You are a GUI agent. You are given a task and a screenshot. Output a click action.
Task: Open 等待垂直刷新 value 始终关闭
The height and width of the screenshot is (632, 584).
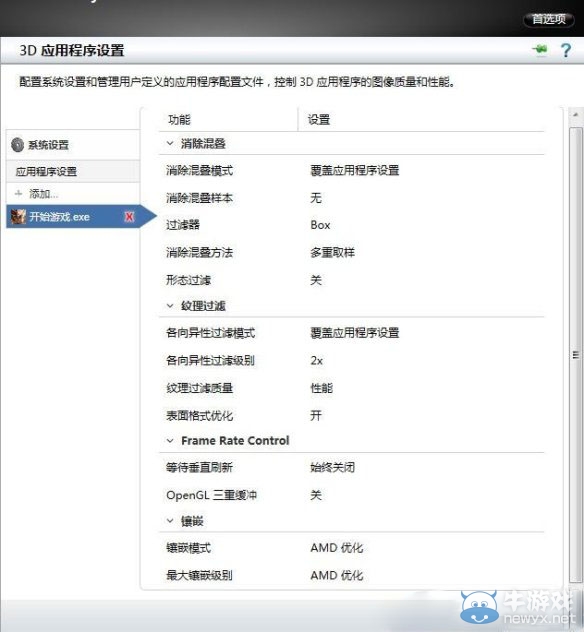click(333, 468)
